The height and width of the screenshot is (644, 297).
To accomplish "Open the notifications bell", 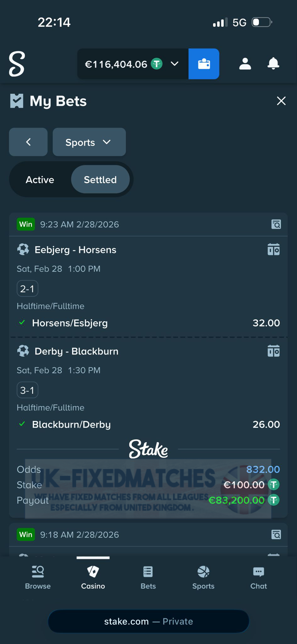I will [x=273, y=64].
